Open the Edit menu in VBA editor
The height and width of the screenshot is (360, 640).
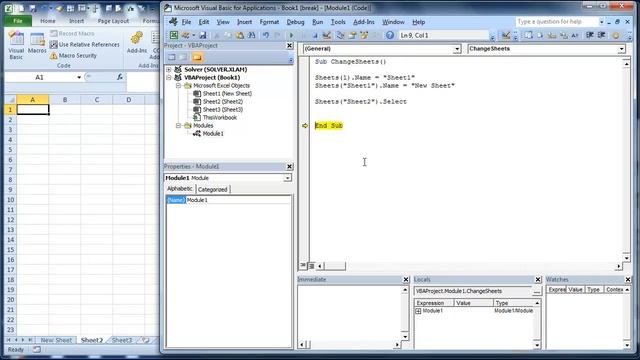tap(204, 22)
